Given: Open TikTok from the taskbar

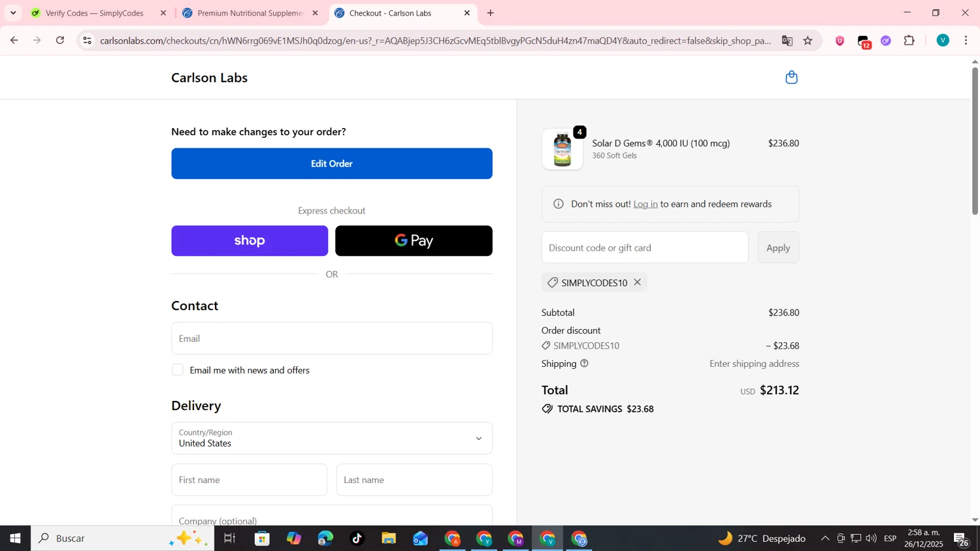Looking at the screenshot, I should 357,539.
